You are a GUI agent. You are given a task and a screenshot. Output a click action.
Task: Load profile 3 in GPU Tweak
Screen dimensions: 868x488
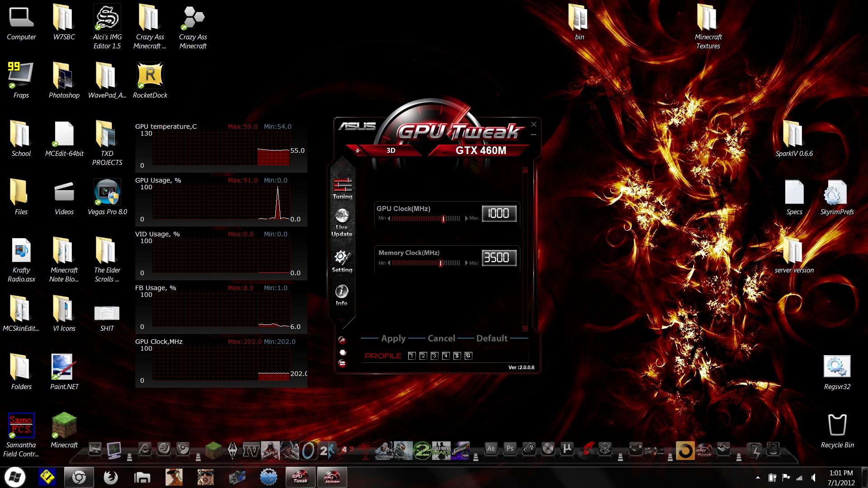[x=434, y=356]
